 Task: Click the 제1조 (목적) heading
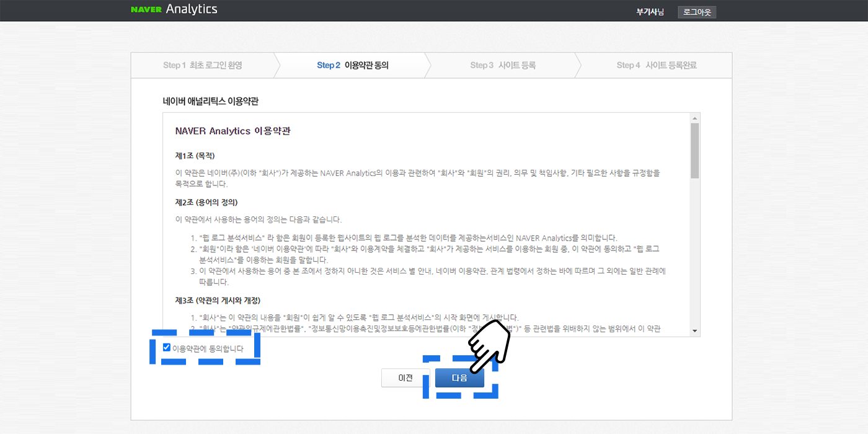[195, 155]
